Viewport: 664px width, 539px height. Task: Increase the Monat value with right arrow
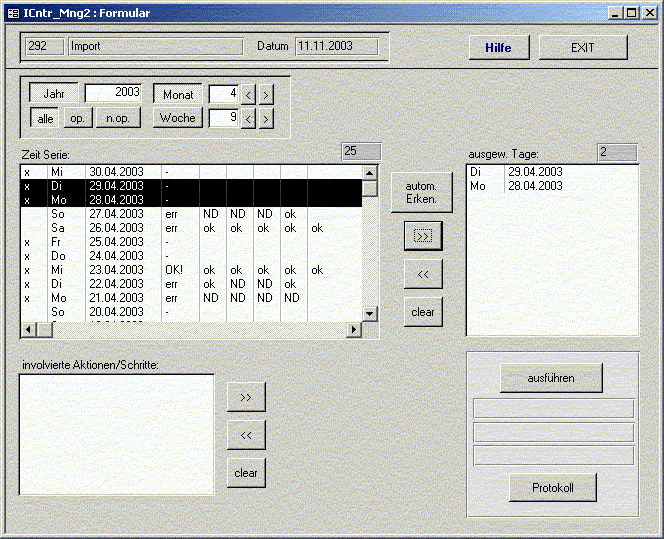pyautogui.click(x=266, y=94)
